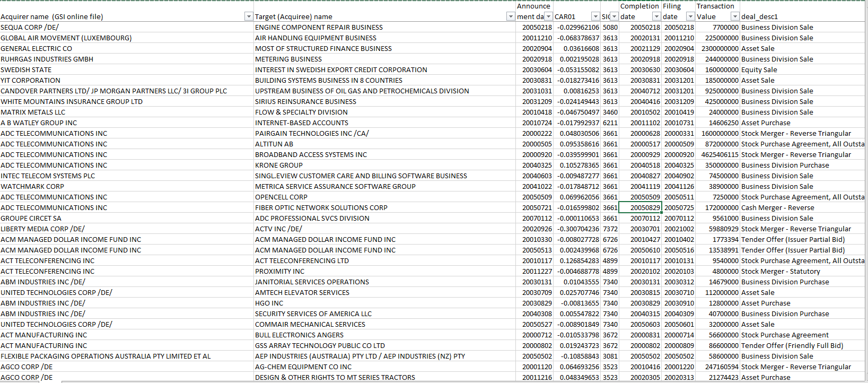Image resolution: width=868 pixels, height=383 pixels.
Task: Click the 'GLOBAL AIR MOVEMENT (LUXEMBOURG)' cell
Action: (x=127, y=38)
